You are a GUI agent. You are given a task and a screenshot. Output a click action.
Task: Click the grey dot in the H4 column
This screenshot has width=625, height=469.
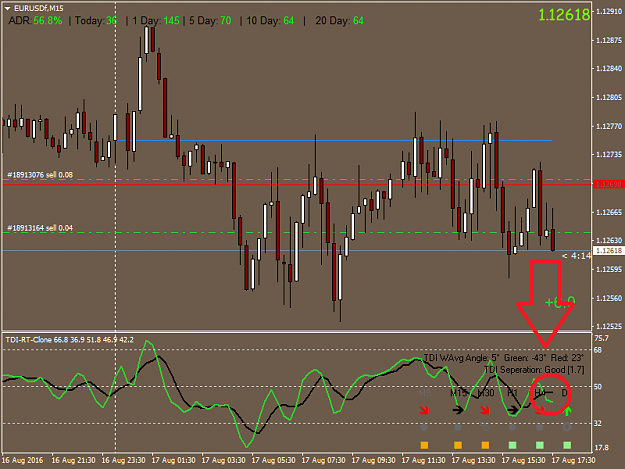[539, 427]
